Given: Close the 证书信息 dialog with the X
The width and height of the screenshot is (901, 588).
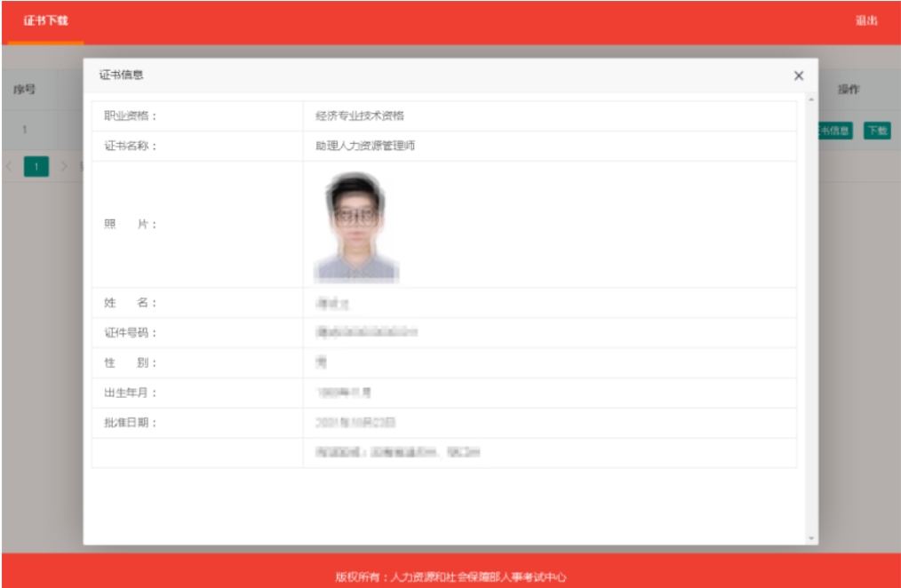Looking at the screenshot, I should click(798, 76).
